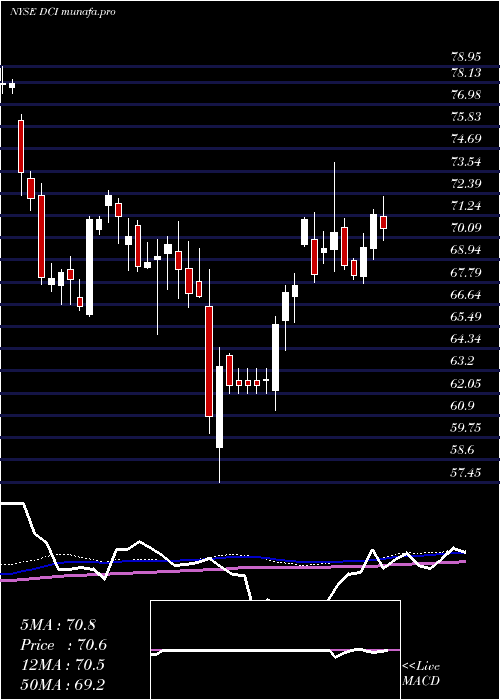Click the 75.83 price axis label
This screenshot has width=500, height=700.
466,117
